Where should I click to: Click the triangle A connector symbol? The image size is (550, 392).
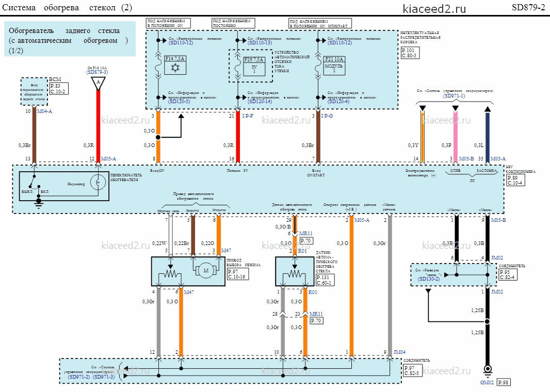98,83
